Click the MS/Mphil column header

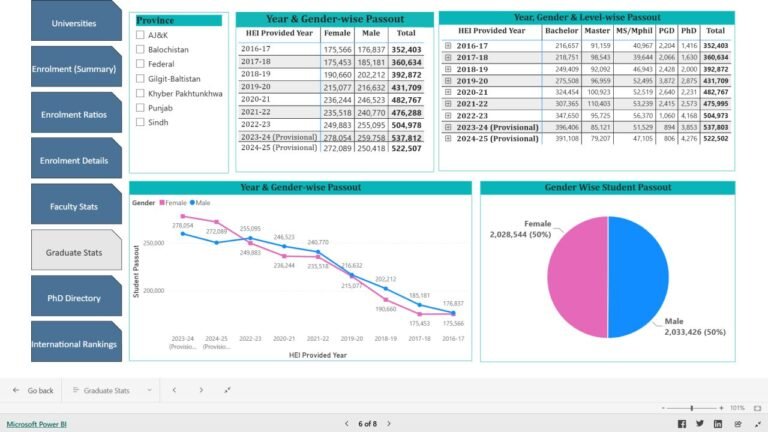(634, 30)
